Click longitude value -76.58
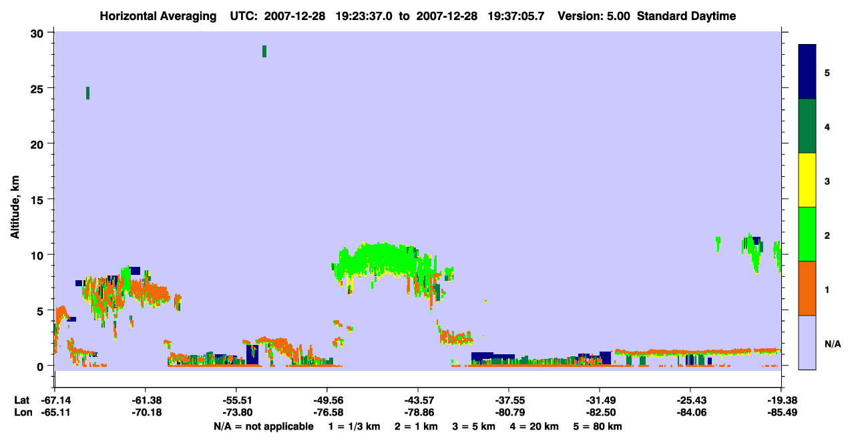Screen dimensions: 868x445 point(327,412)
